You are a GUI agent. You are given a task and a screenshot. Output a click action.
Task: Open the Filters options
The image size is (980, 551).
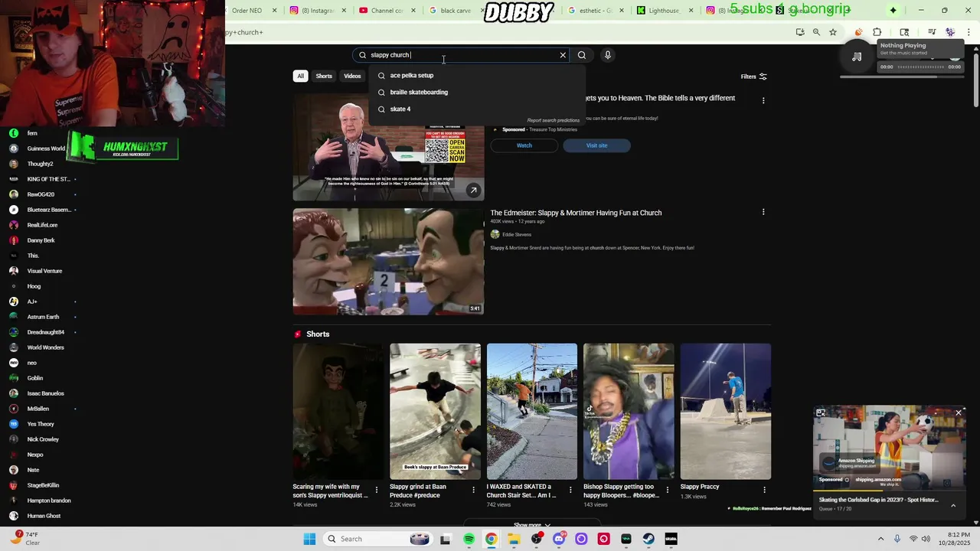pos(753,77)
